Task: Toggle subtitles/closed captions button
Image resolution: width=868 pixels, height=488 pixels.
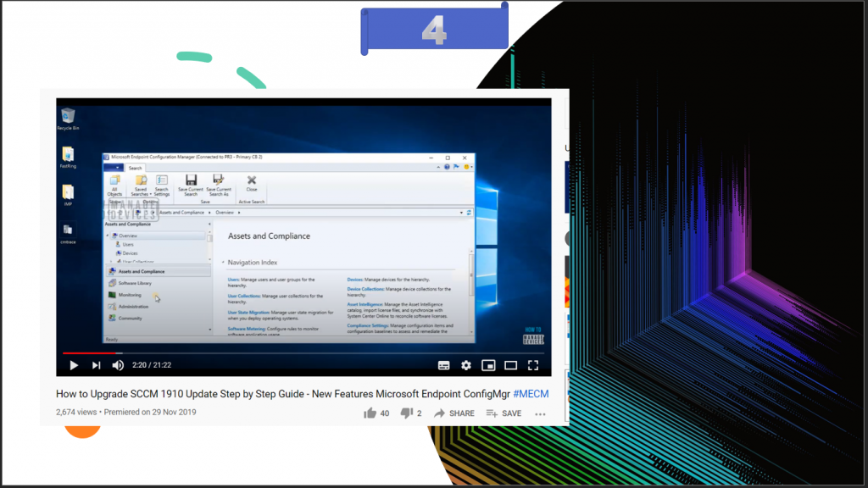Action: pos(444,365)
